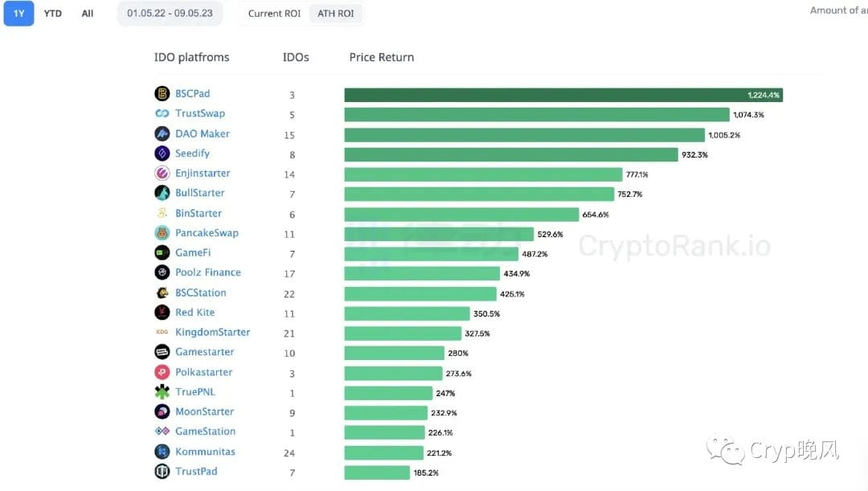The width and height of the screenshot is (868, 491).
Task: Open the Enjinstarter platform link
Action: click(203, 174)
